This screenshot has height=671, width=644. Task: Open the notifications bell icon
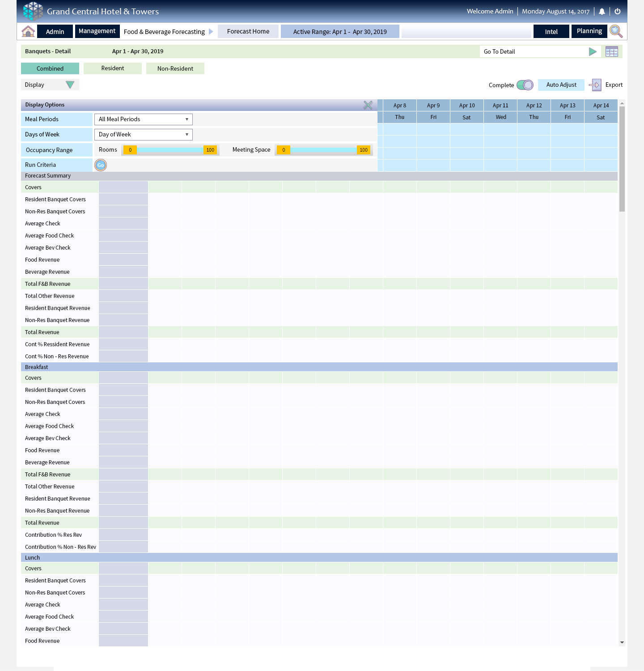click(602, 12)
